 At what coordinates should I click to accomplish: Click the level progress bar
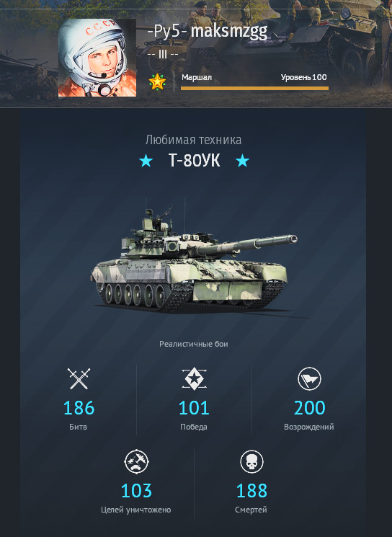pos(254,89)
